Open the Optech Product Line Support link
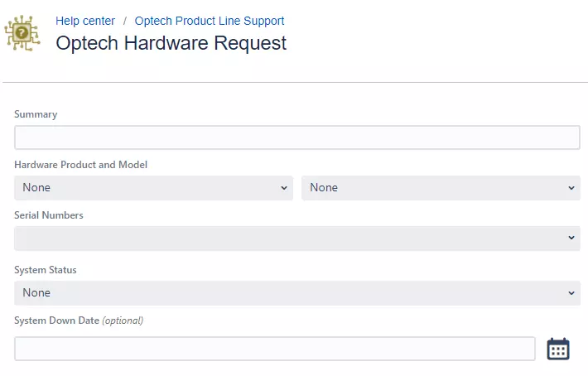Viewport: 588px width, 376px height. [x=210, y=21]
